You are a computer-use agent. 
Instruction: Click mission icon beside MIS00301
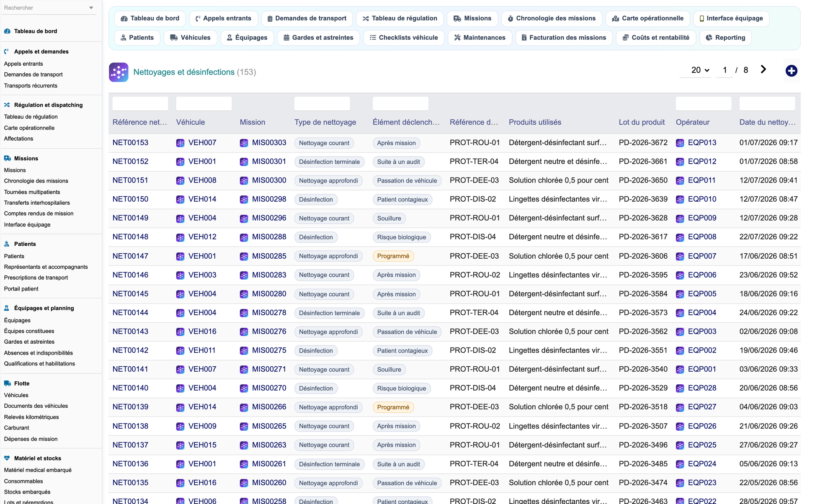pos(244,162)
